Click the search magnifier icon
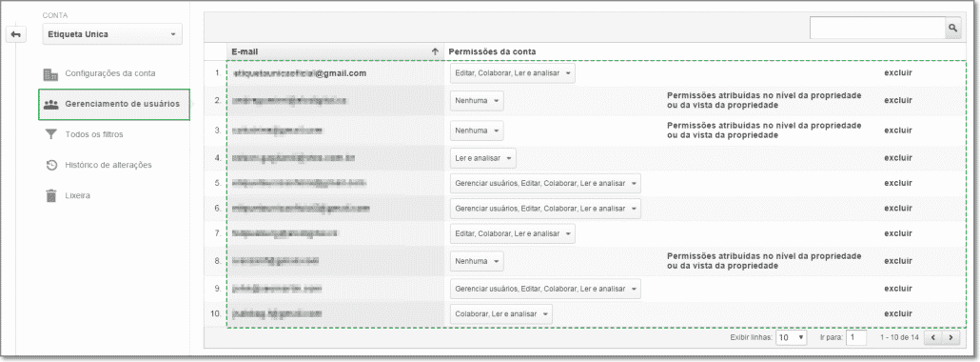This screenshot has width=980, height=362. (952, 28)
